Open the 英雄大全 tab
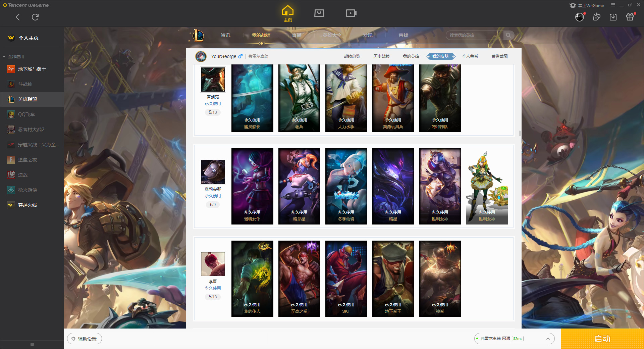The width and height of the screenshot is (644, 349). [x=332, y=35]
